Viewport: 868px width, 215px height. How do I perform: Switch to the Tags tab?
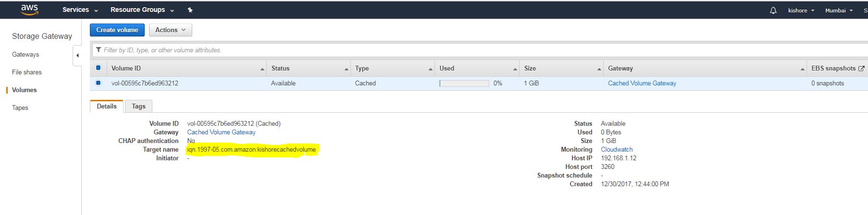point(138,107)
